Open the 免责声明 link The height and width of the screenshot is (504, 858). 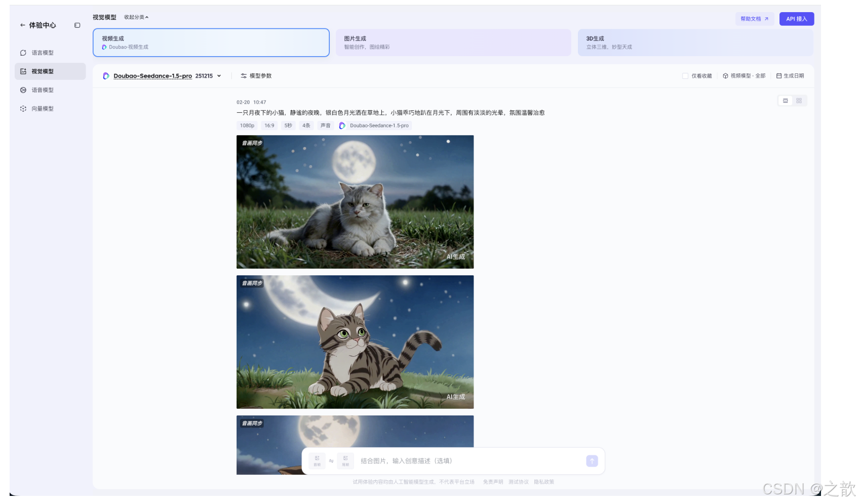493,482
